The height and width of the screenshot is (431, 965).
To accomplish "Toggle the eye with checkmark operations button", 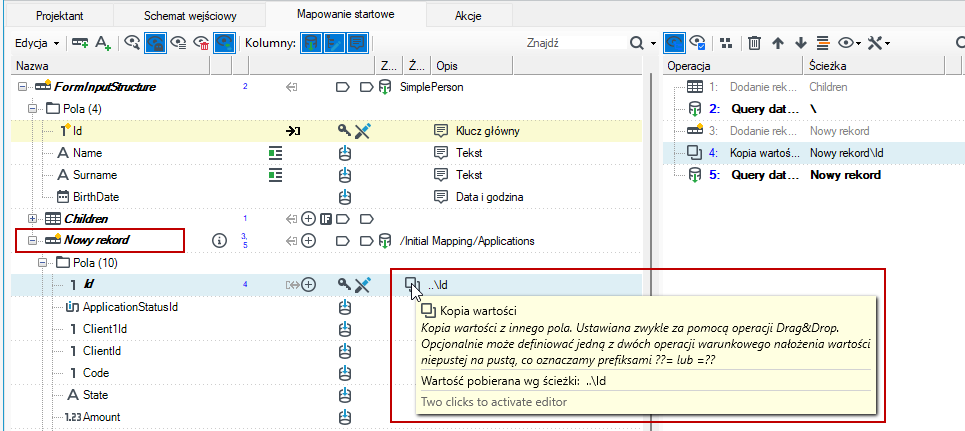I will (x=697, y=43).
